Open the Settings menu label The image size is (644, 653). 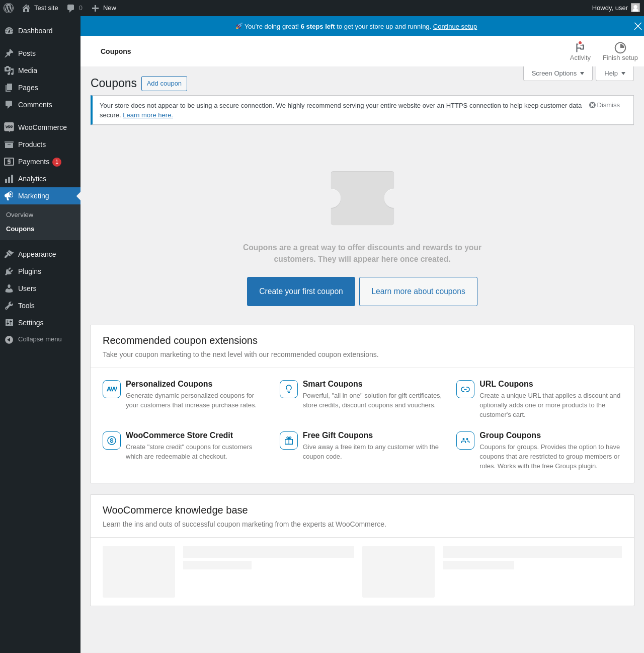pyautogui.click(x=31, y=323)
